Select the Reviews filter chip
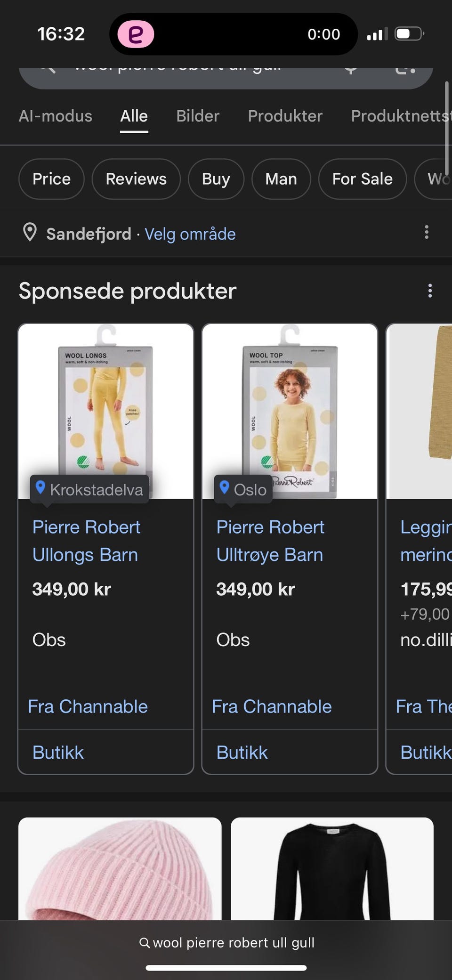The width and height of the screenshot is (452, 980). click(136, 179)
